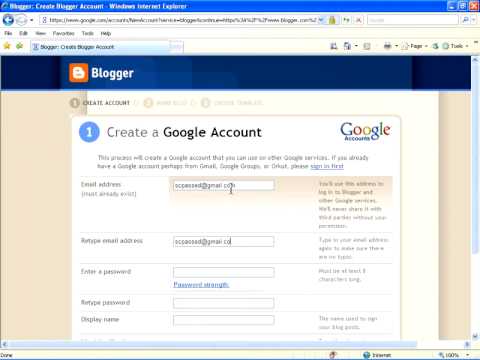Follow the 'sign in first' link

(x=327, y=166)
